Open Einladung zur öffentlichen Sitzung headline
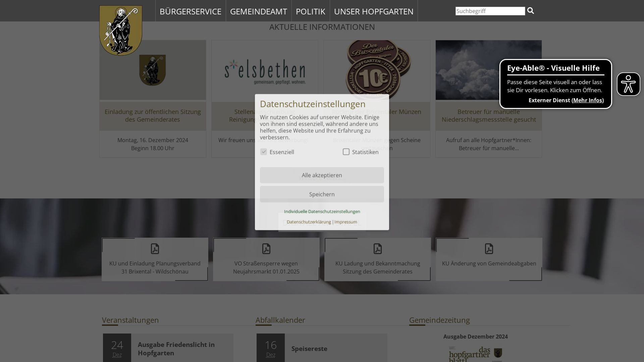The height and width of the screenshot is (362, 644). tap(153, 116)
